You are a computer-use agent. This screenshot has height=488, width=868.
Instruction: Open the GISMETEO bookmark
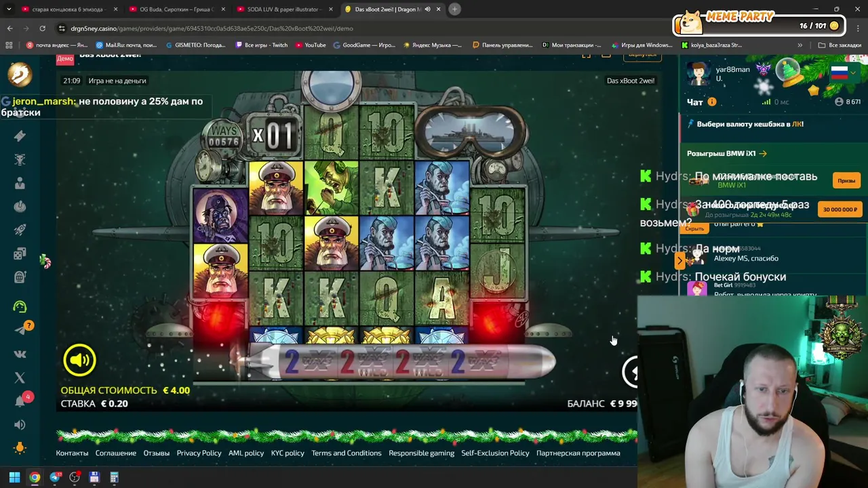tap(195, 45)
